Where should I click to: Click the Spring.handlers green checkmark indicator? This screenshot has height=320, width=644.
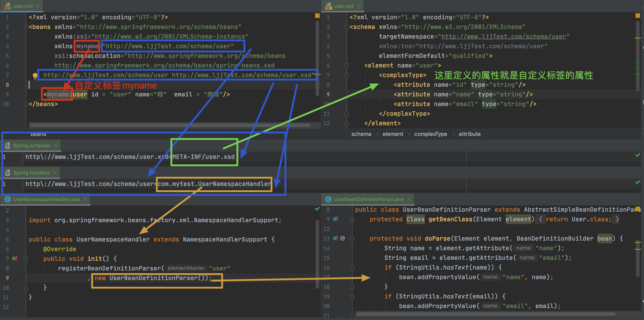[x=638, y=182]
